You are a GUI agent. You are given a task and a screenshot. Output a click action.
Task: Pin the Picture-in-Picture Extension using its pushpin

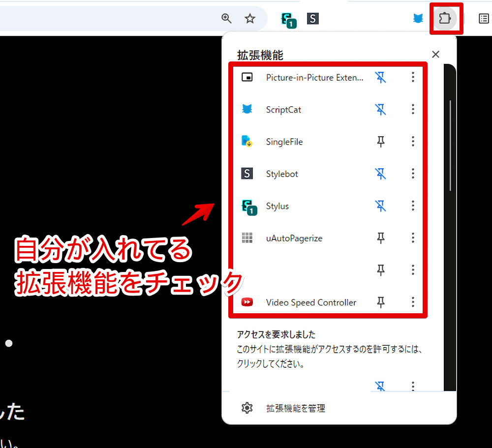tap(380, 77)
